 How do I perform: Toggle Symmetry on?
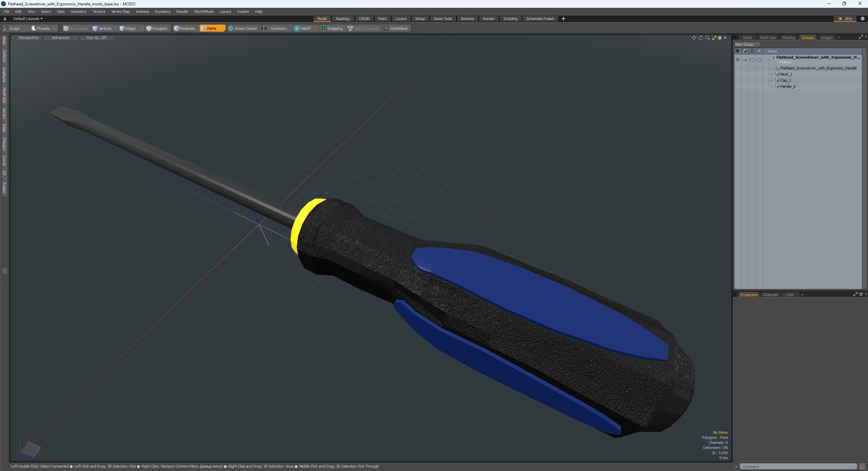click(275, 28)
